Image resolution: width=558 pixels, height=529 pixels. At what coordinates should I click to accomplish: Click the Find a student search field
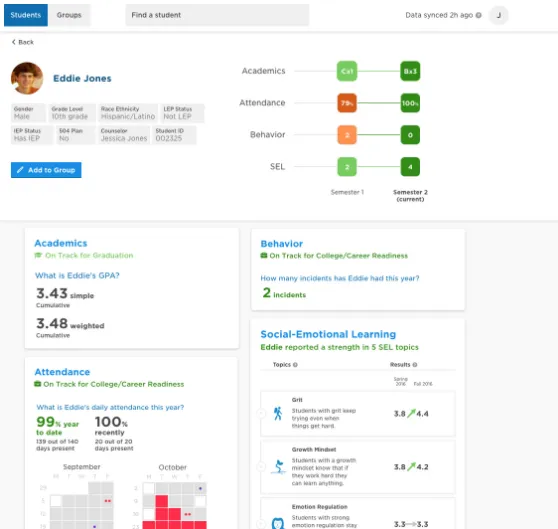tap(217, 15)
